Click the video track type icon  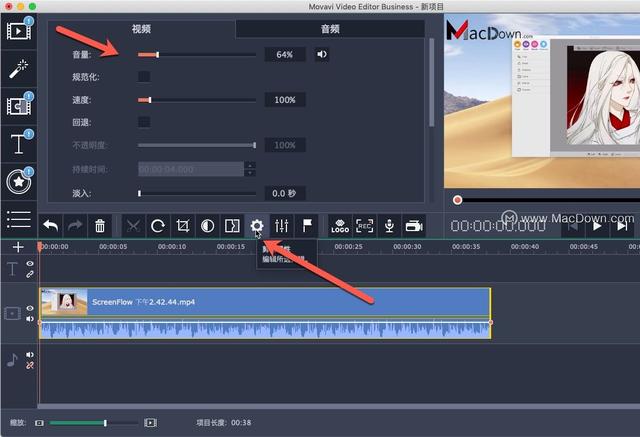(12, 313)
